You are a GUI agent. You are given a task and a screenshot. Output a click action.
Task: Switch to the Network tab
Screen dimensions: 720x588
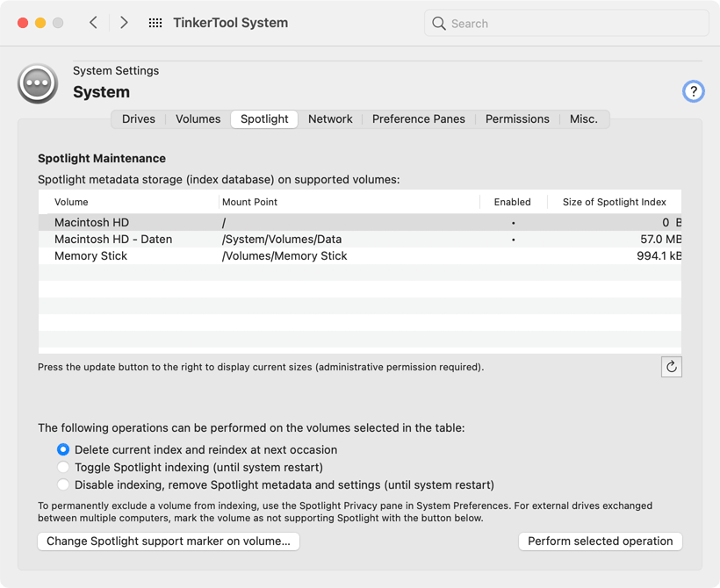[330, 119]
